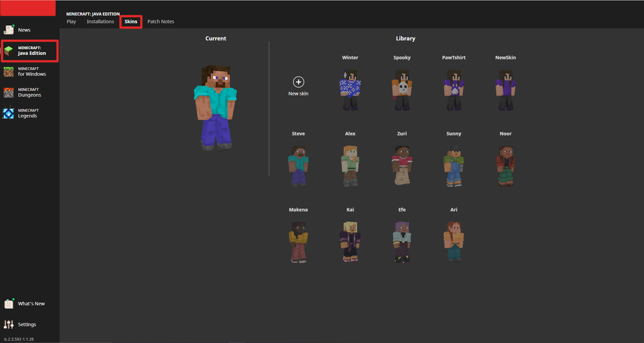Select the Spooky skin
The image size is (644, 343).
tap(402, 89)
